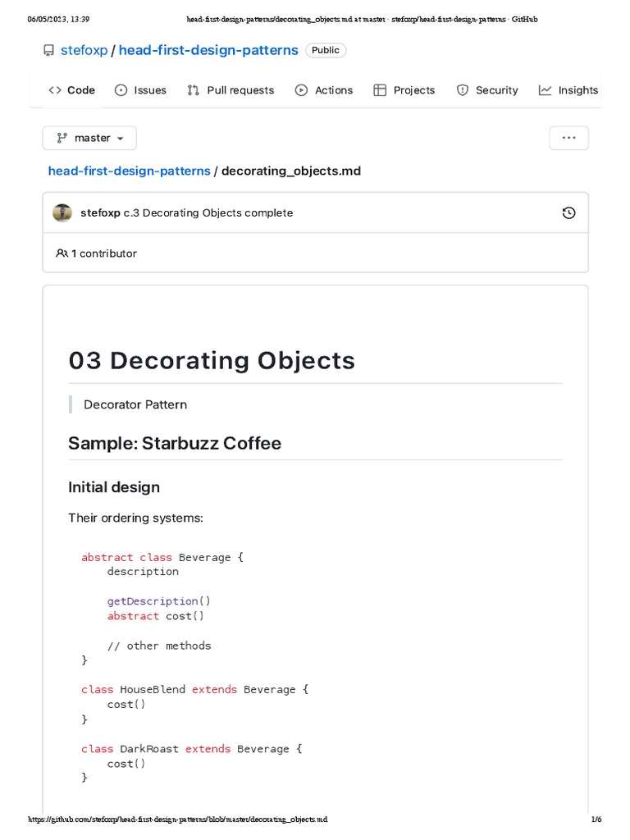Go to head-first-design-patterns in the file breadcrumb
Screen dimensions: 630x840
(x=129, y=171)
